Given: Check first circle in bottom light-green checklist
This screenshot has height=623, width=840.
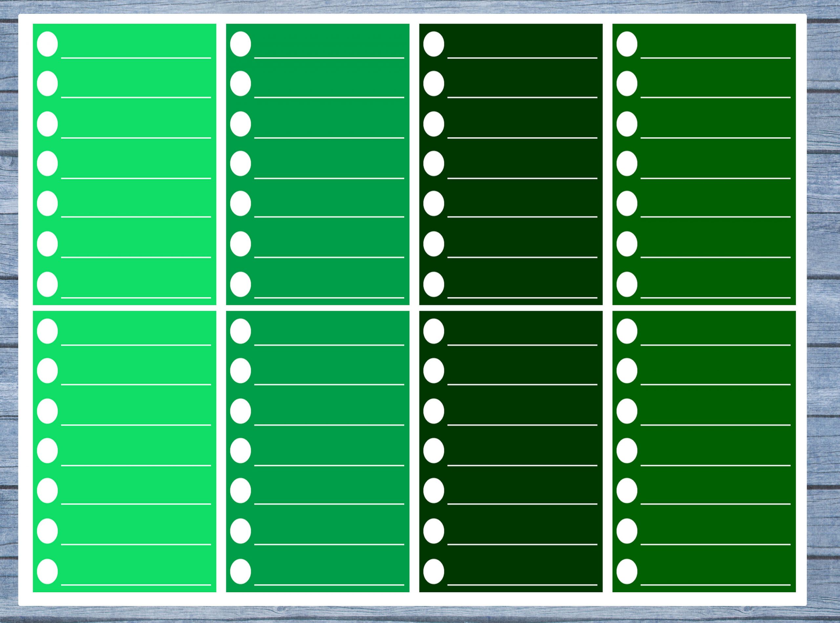Looking at the screenshot, I should point(47,331).
